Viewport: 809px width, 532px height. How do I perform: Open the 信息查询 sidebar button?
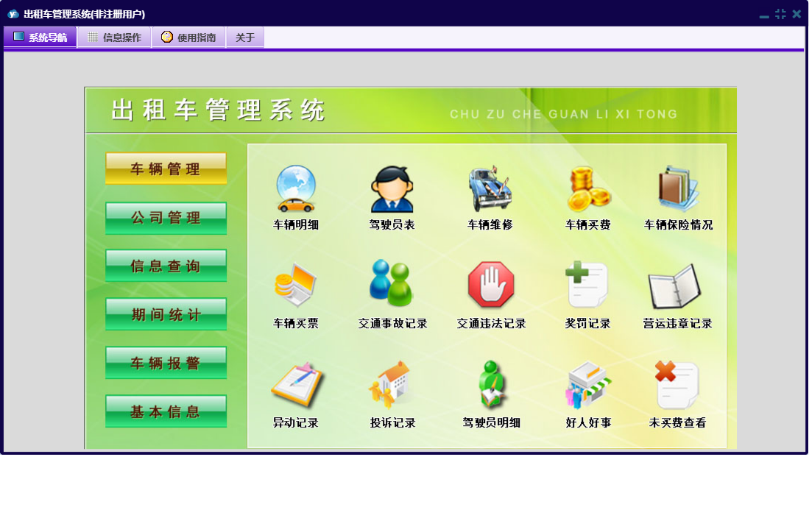pos(166,266)
